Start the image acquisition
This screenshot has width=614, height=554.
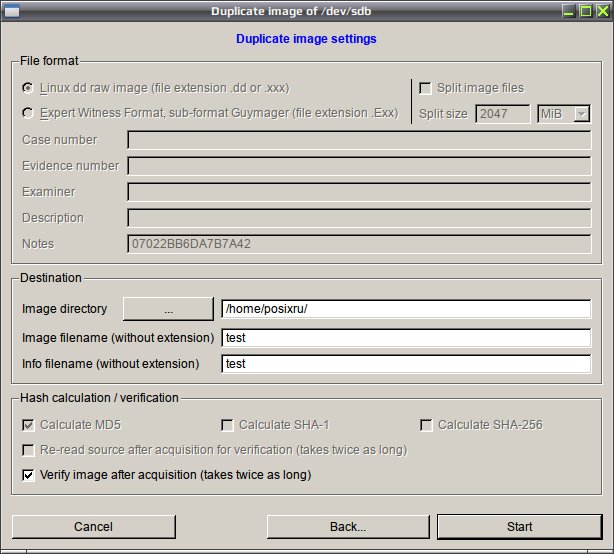coord(520,527)
